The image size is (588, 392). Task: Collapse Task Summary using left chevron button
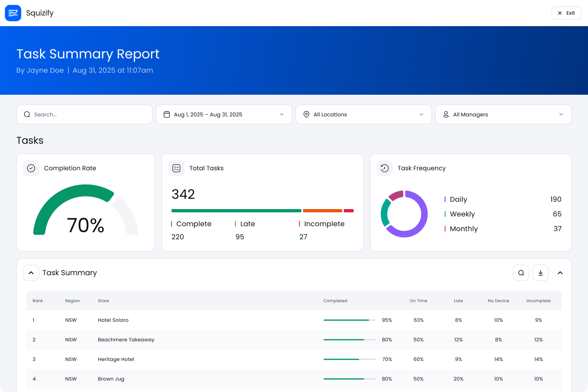click(x=31, y=273)
